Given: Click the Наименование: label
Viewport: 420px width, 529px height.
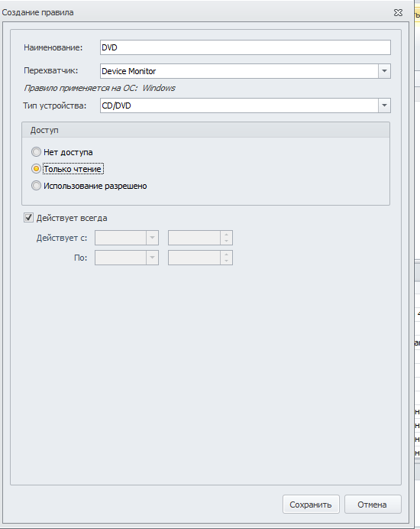Looking at the screenshot, I should coord(53,47).
